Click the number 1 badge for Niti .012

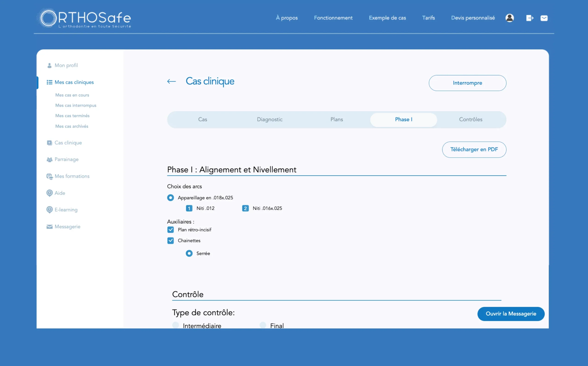[189, 208]
